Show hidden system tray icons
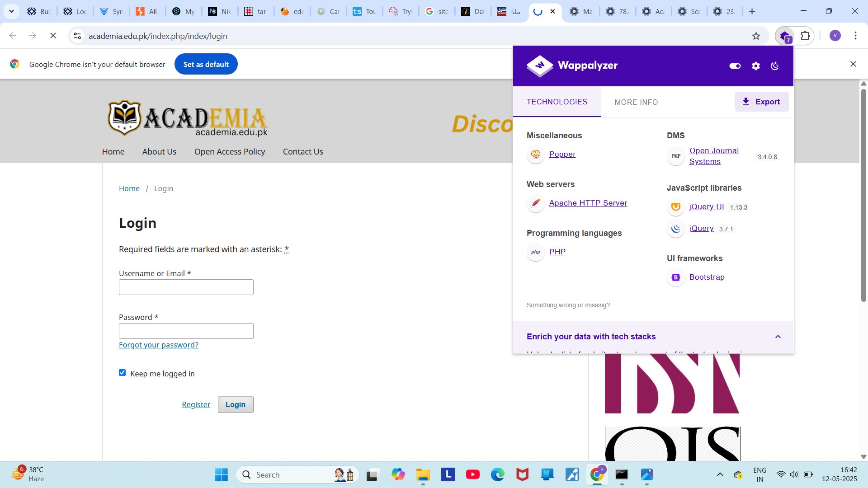 click(720, 474)
